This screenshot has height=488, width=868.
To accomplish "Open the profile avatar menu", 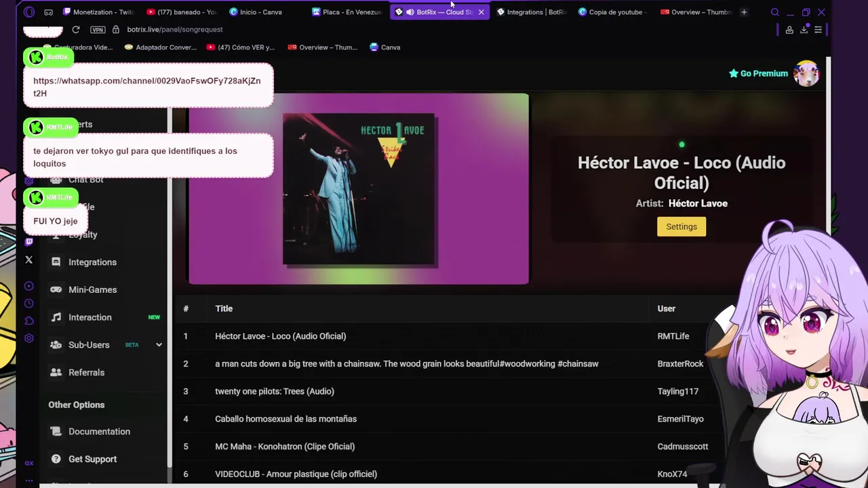I will (x=806, y=73).
